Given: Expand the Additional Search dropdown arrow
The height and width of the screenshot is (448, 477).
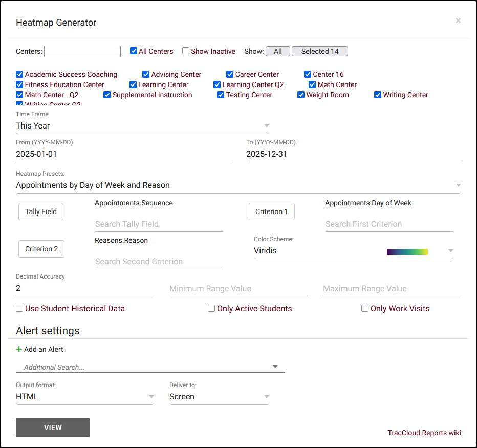Looking at the screenshot, I should [275, 367].
